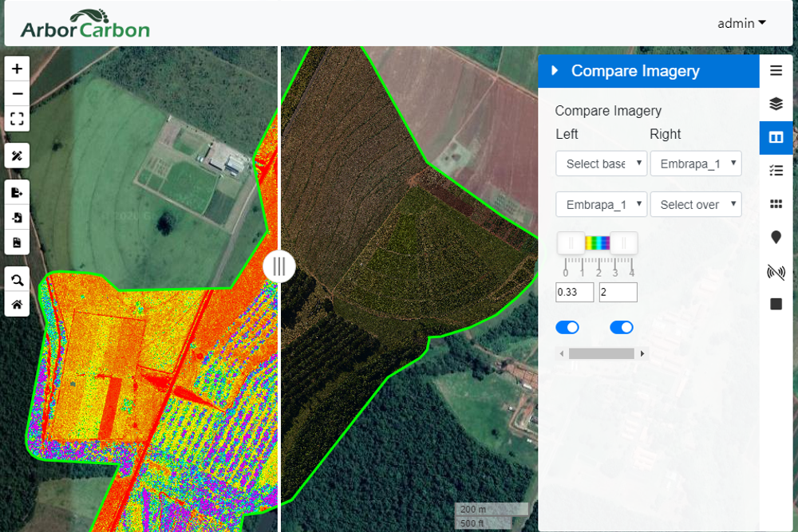Open the checklist sidebar icon
798x532 pixels.
(x=776, y=170)
